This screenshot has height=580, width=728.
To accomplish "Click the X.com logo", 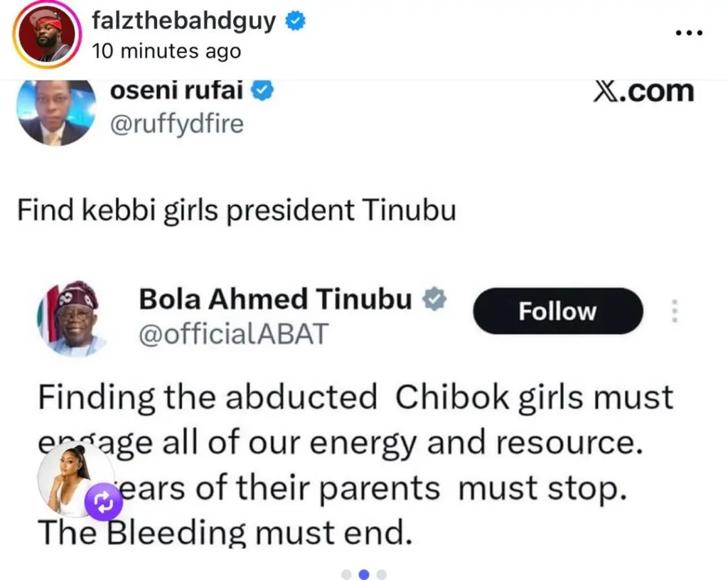I will [x=643, y=92].
